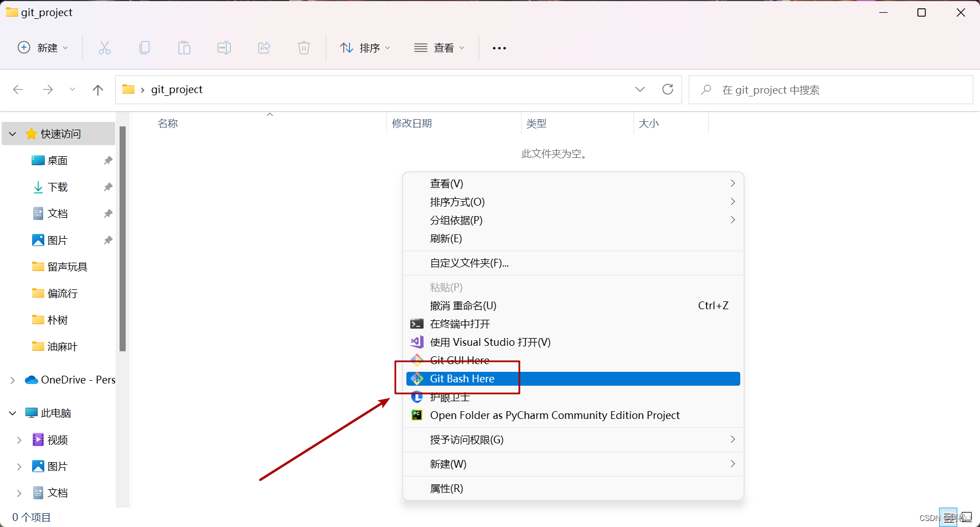
Task: Open the 查看 view dropdown
Action: click(x=439, y=48)
